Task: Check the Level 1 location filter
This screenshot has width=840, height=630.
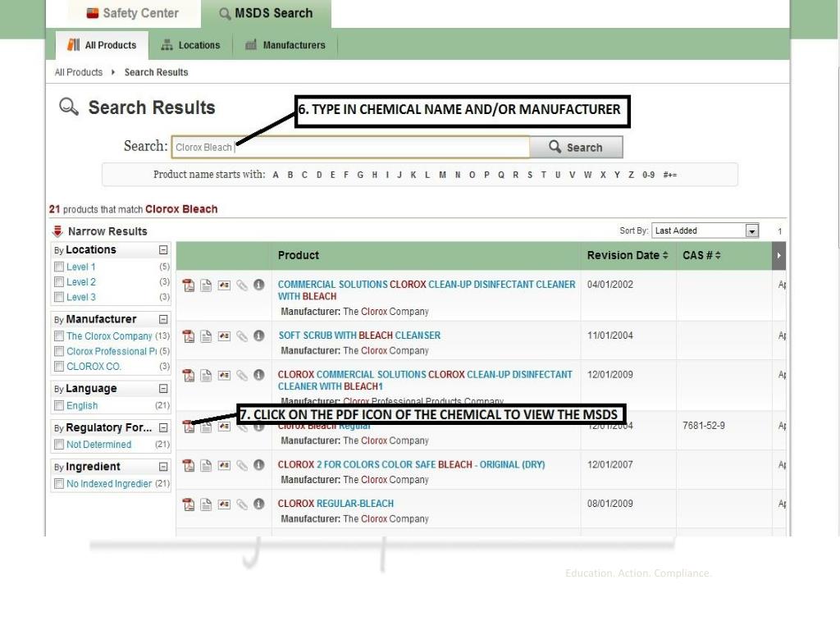Action: [x=59, y=267]
